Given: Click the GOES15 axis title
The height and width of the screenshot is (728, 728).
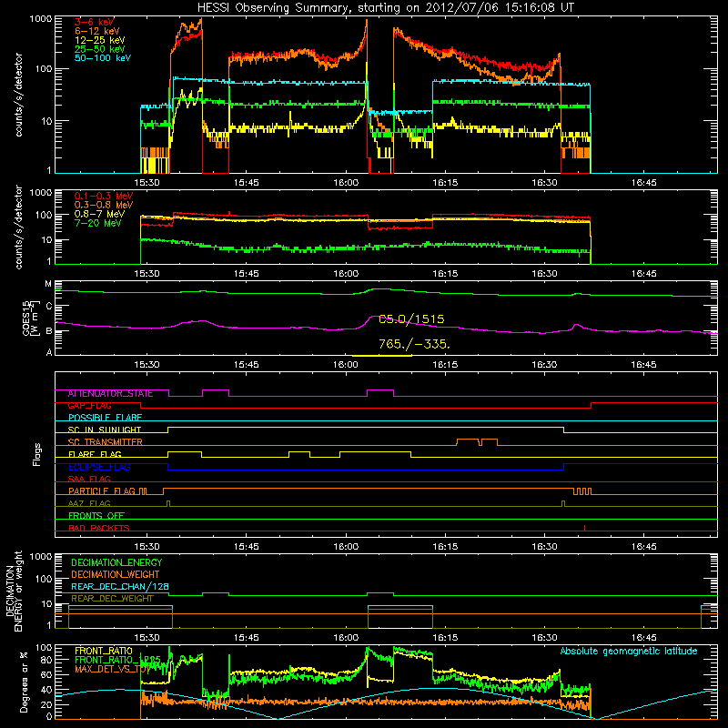Looking at the screenshot, I should tap(30, 318).
